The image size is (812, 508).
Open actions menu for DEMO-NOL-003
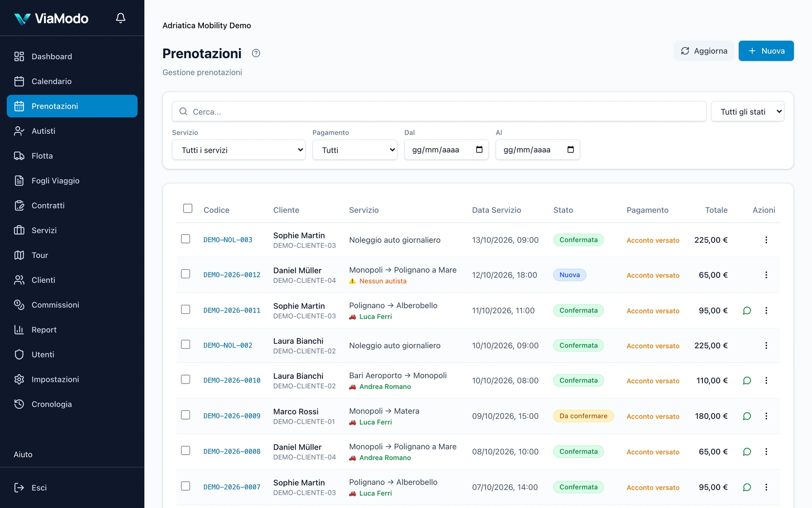point(766,240)
